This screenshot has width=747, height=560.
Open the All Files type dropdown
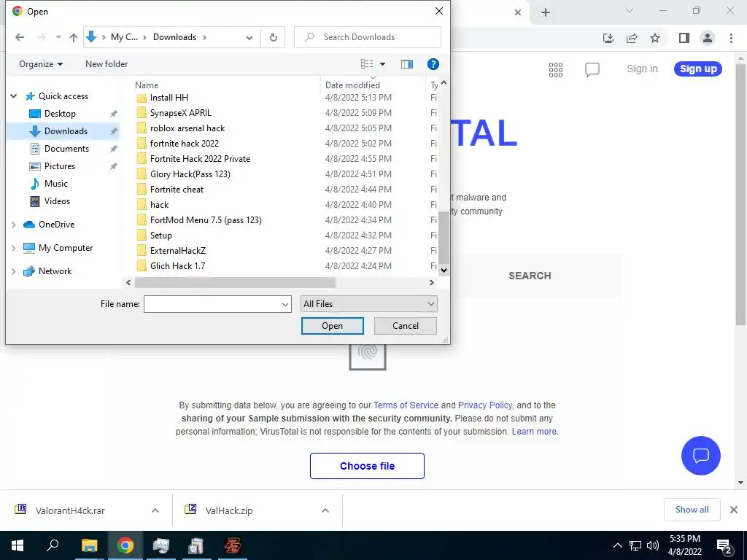[368, 304]
